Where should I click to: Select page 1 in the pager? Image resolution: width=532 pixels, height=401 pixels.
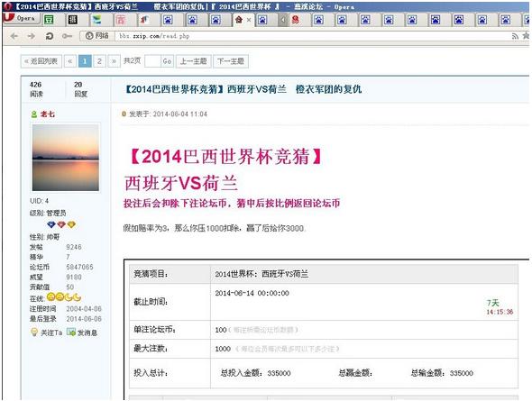click(x=85, y=61)
